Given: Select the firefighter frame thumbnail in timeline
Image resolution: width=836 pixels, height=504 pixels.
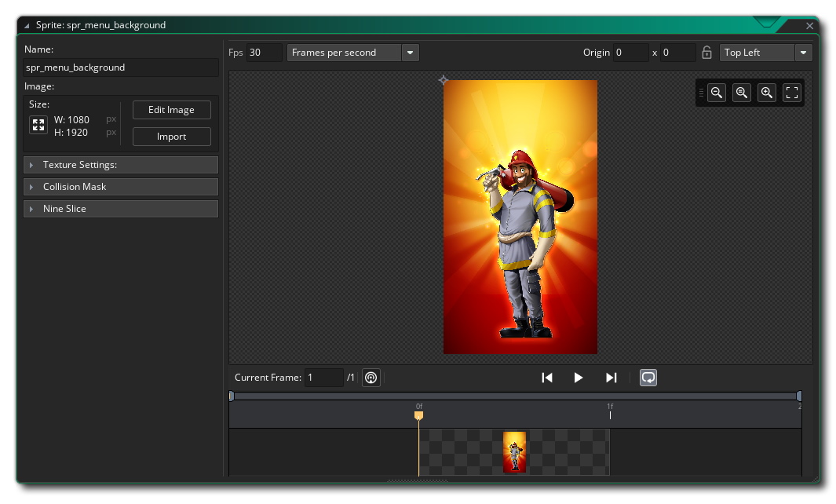Looking at the screenshot, I should (514, 452).
